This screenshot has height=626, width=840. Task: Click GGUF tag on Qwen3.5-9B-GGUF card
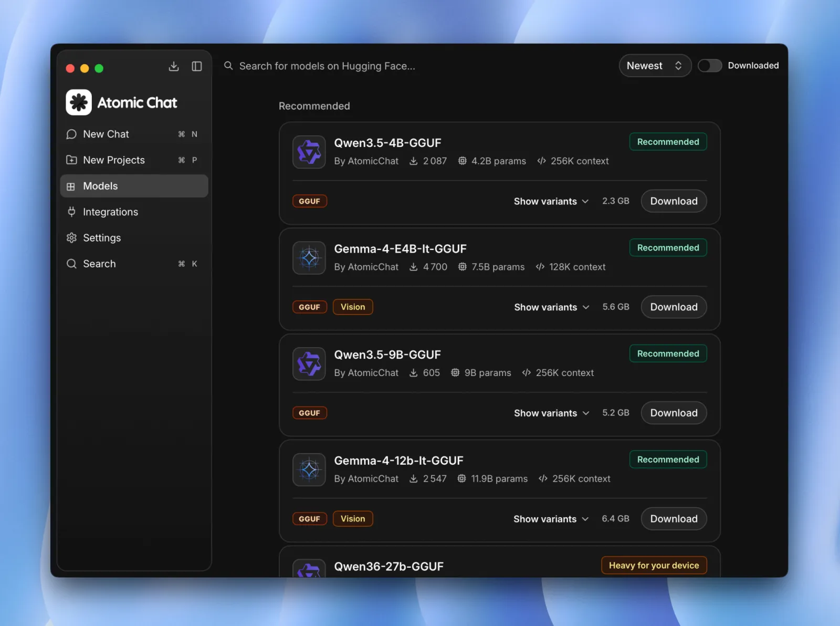pos(310,413)
